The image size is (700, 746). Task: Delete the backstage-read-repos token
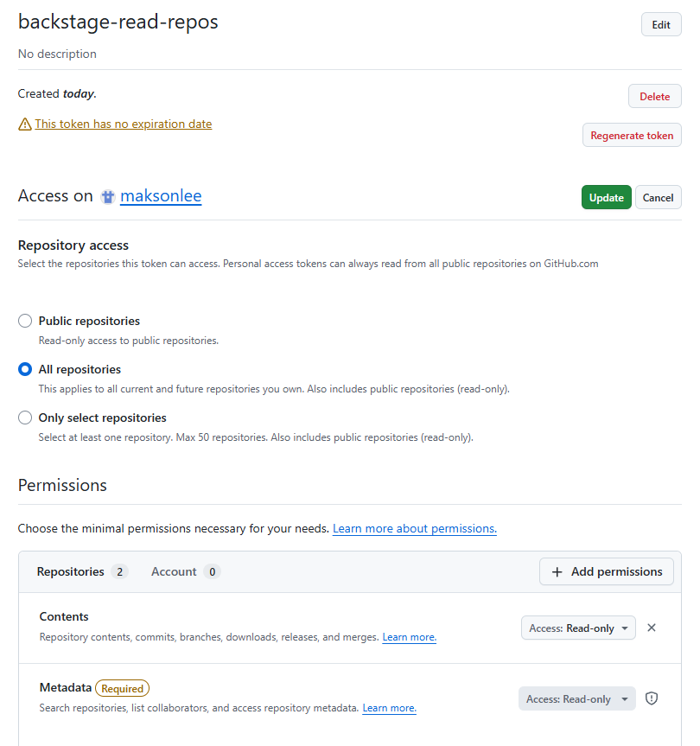654,97
